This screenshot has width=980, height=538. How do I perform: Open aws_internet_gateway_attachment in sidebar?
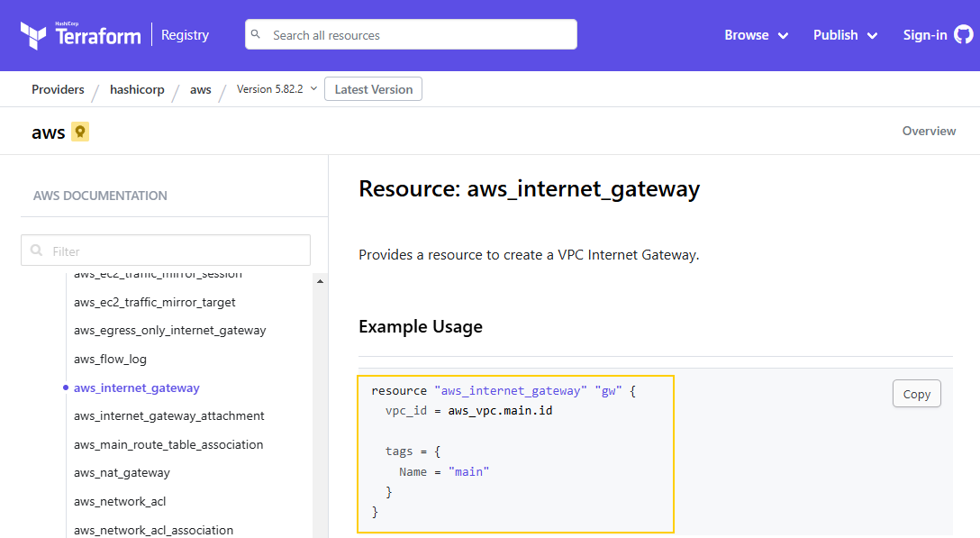coord(168,416)
